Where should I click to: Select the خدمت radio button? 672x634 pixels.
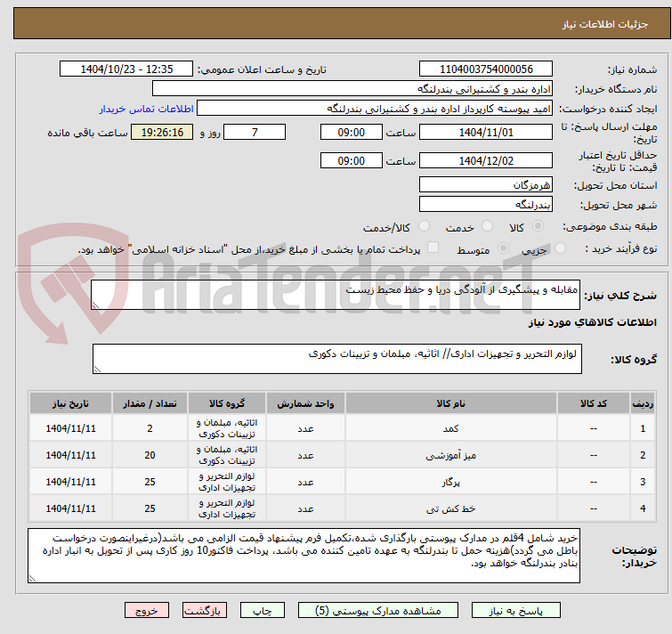click(487, 226)
